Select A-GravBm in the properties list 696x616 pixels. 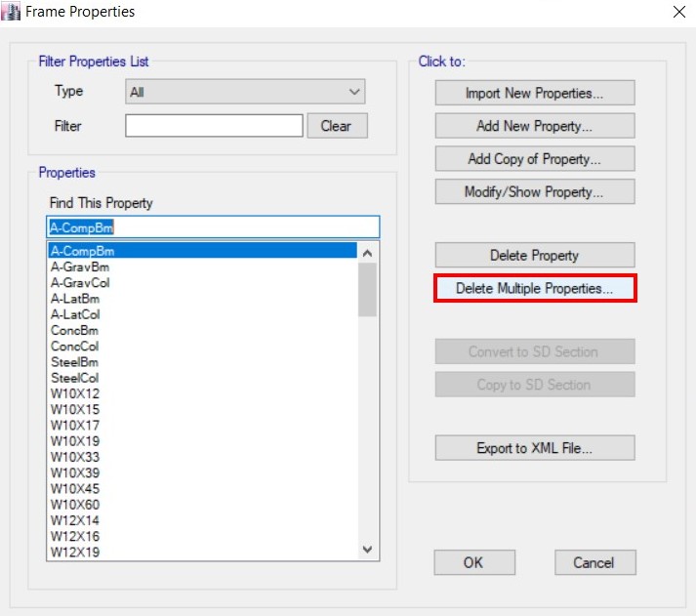point(202,267)
